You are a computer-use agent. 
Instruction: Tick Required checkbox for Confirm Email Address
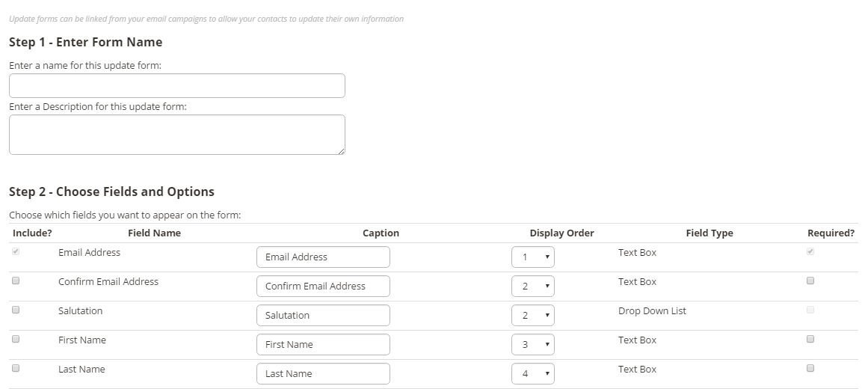point(810,281)
